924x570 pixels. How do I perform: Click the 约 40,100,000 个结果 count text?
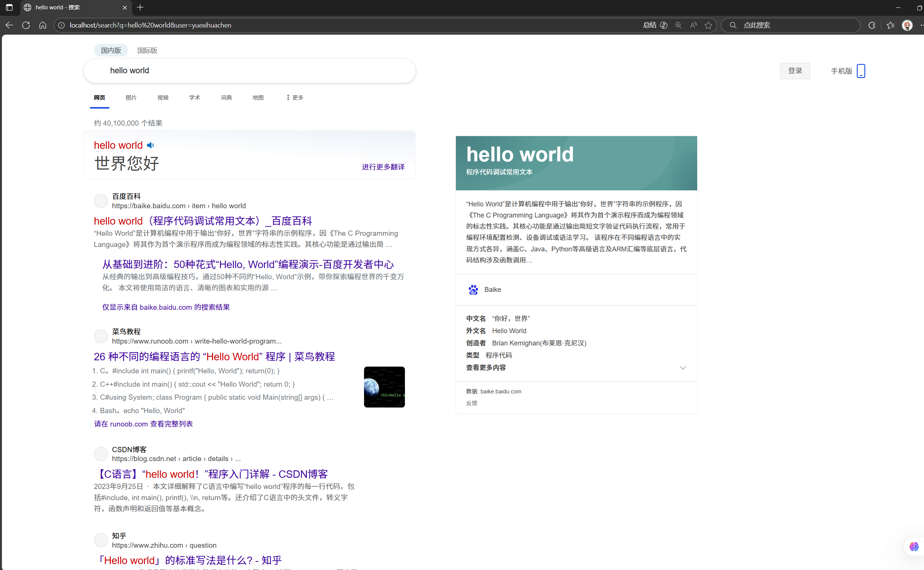point(128,123)
